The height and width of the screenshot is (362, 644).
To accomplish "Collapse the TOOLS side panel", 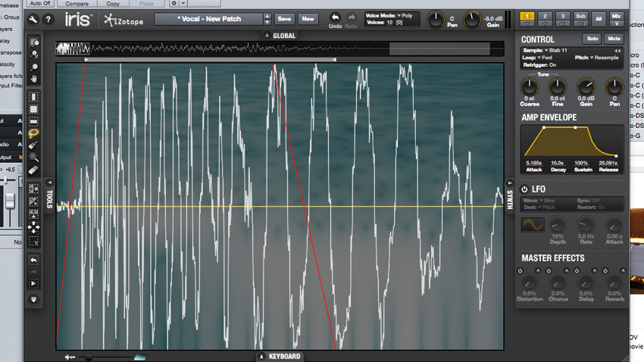I will 49,183.
